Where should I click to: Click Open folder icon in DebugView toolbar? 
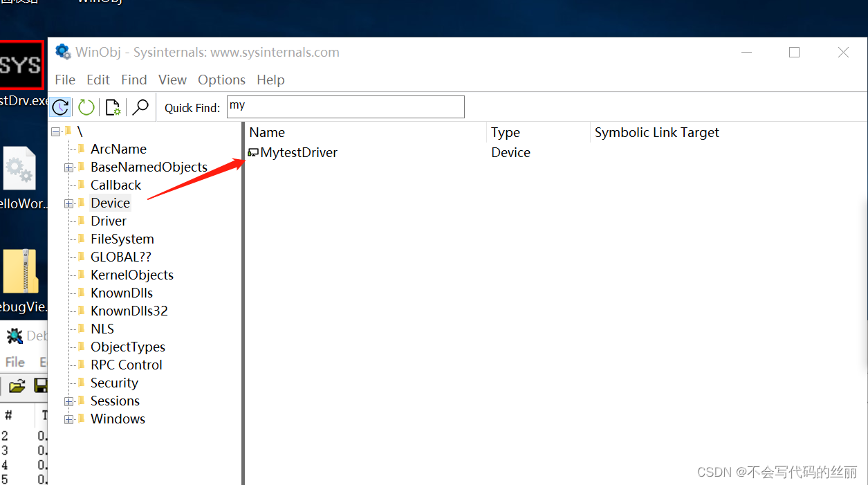click(17, 386)
